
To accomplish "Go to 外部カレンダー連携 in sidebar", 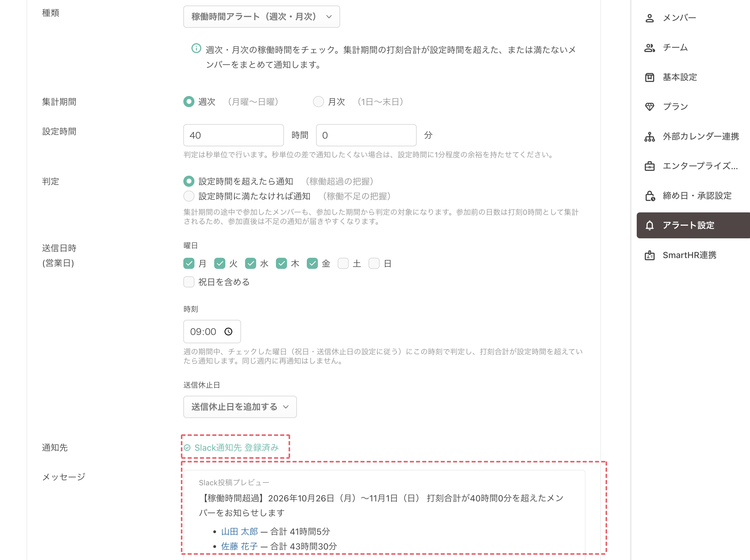I will (693, 137).
